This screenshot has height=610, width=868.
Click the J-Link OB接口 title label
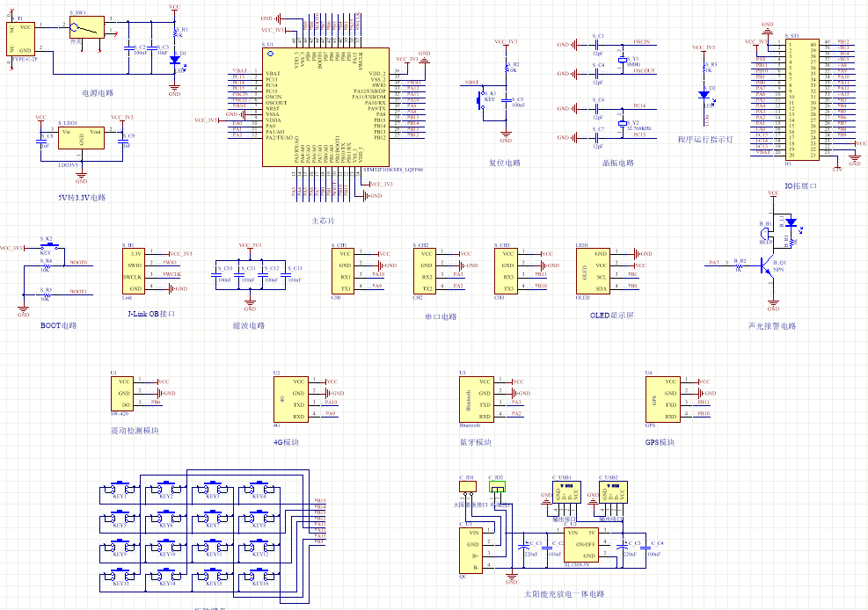[x=151, y=314]
